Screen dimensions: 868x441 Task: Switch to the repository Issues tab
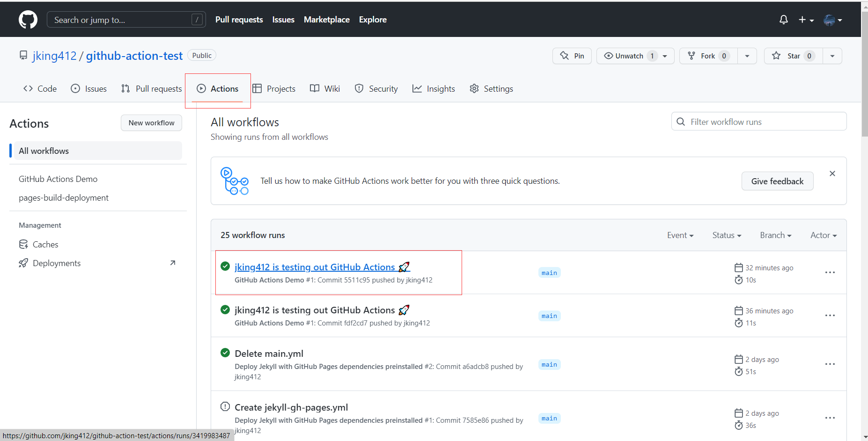tap(88, 88)
